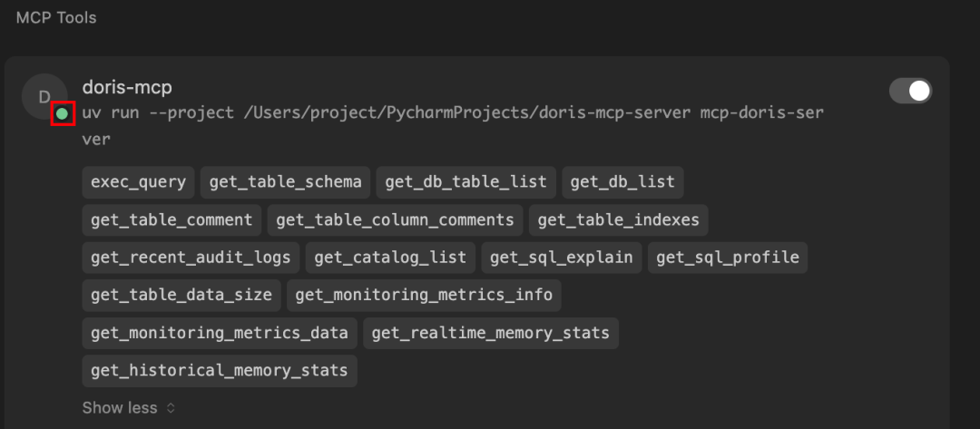The height and width of the screenshot is (429, 980).
Task: Click the get_table_indexes tag
Action: [x=619, y=219]
